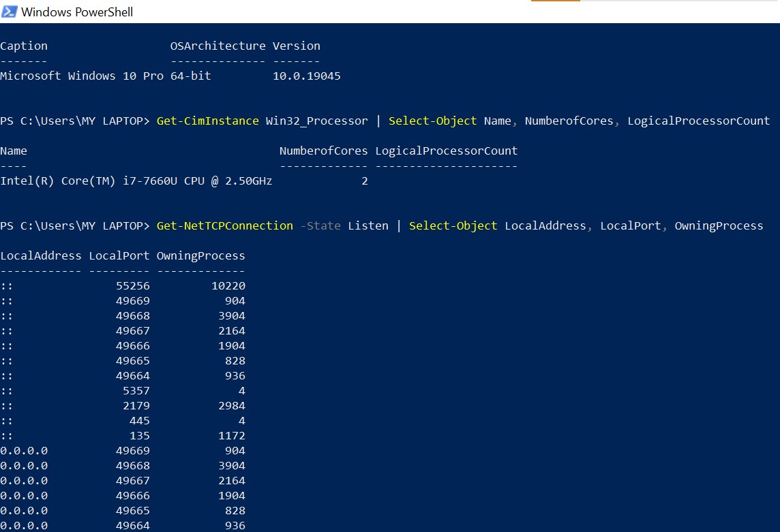Select the Version column header
780x532 pixels.
click(297, 46)
